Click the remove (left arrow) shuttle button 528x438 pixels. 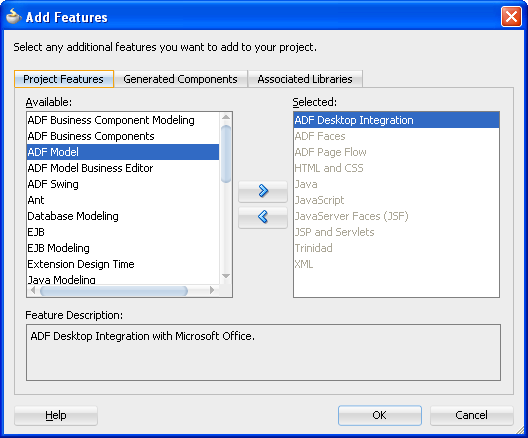coord(263,217)
